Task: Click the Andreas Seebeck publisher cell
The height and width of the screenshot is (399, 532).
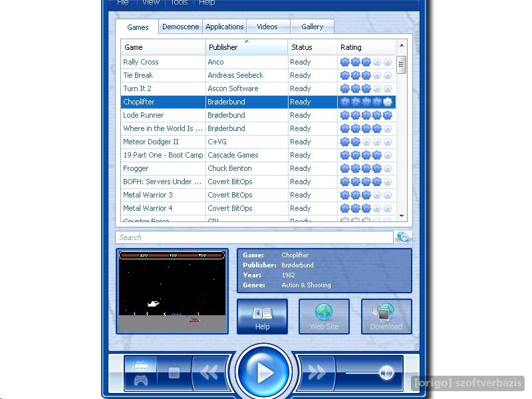Action: pyautogui.click(x=247, y=75)
